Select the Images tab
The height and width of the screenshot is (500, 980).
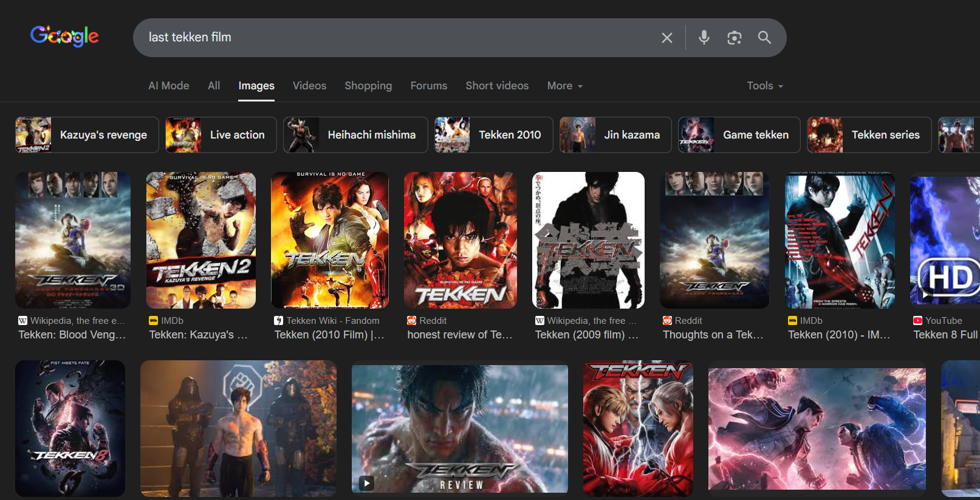pos(256,86)
